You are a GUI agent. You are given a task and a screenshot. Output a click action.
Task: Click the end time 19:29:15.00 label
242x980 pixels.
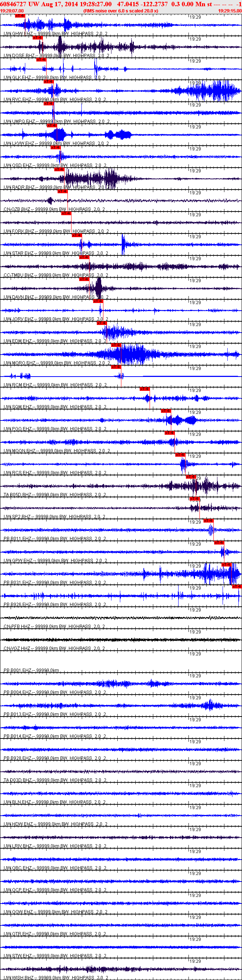[x=230, y=11]
